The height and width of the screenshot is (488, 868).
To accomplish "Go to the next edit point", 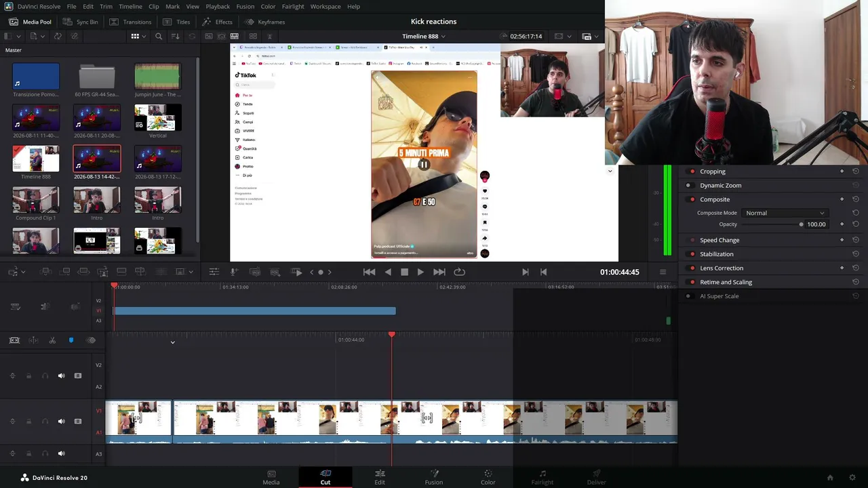I will (x=525, y=272).
